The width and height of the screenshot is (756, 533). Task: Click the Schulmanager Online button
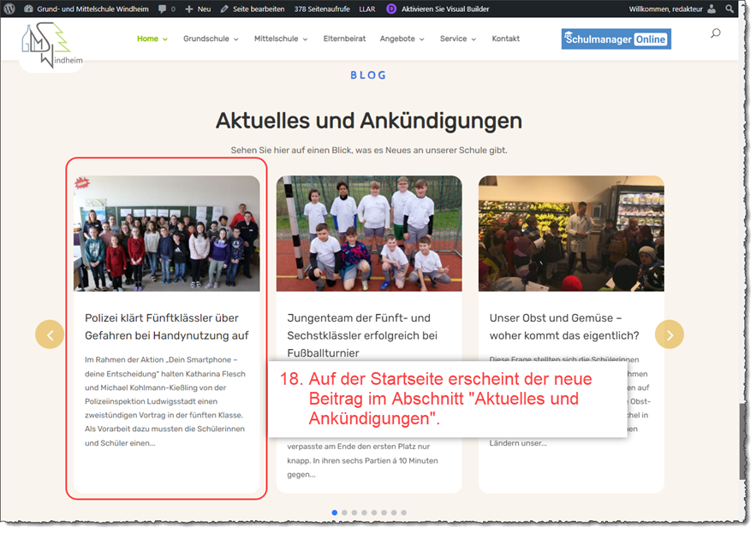pyautogui.click(x=616, y=39)
